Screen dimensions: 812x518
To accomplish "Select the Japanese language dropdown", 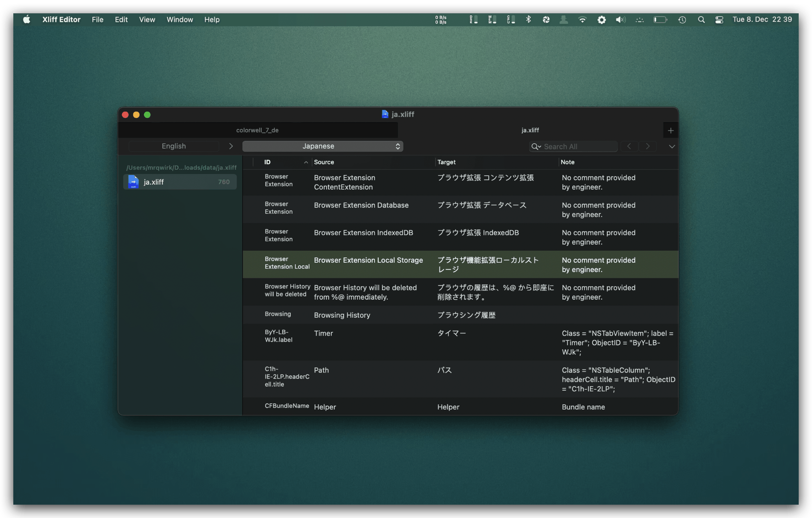I will tap(322, 146).
